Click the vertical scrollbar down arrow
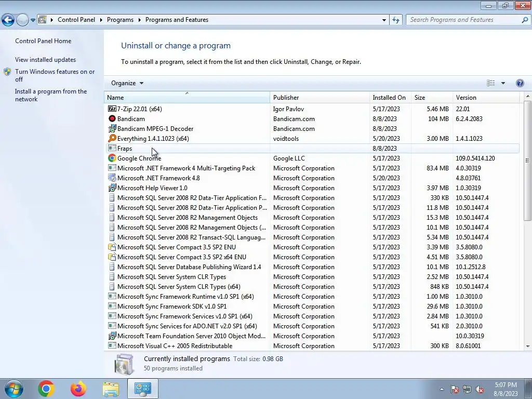 (528, 347)
